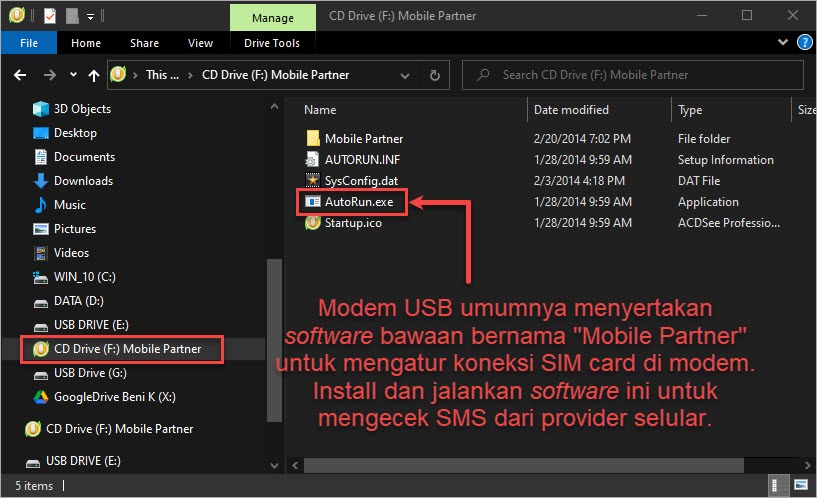This screenshot has width=817, height=498.
Task: Open the View ribbon tab
Action: click(x=201, y=43)
